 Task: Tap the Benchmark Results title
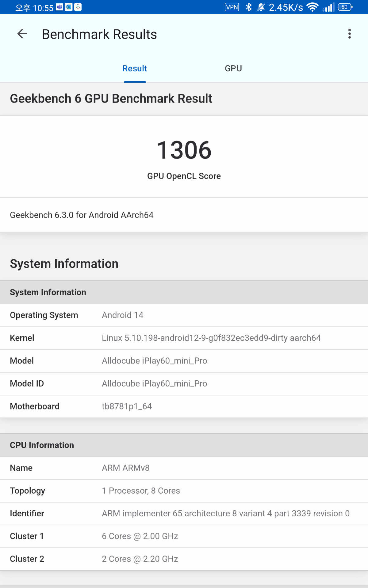point(99,34)
